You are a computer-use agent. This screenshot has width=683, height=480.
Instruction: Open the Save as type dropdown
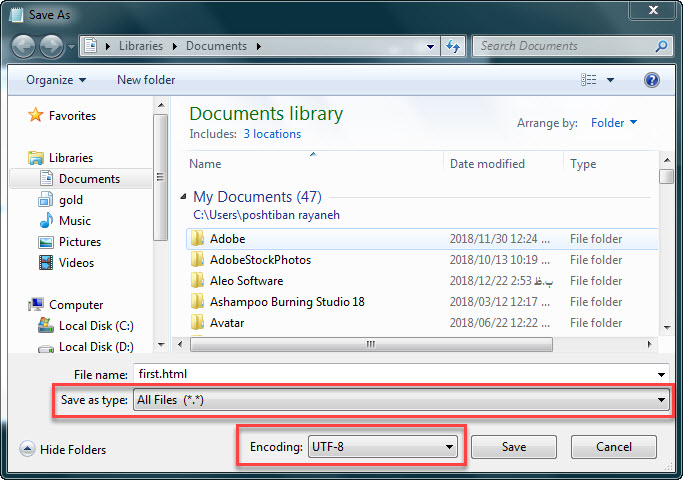[400, 400]
